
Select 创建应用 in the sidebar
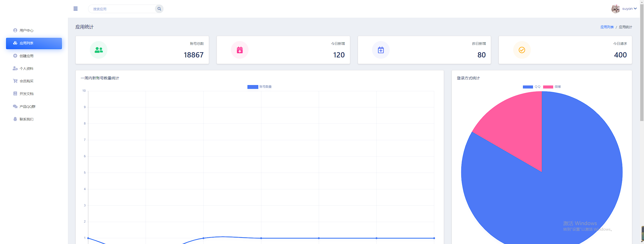[26, 56]
